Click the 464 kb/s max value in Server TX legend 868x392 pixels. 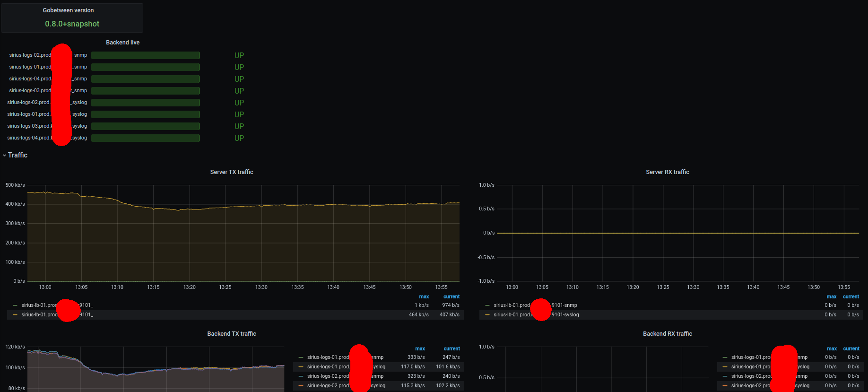(419, 315)
